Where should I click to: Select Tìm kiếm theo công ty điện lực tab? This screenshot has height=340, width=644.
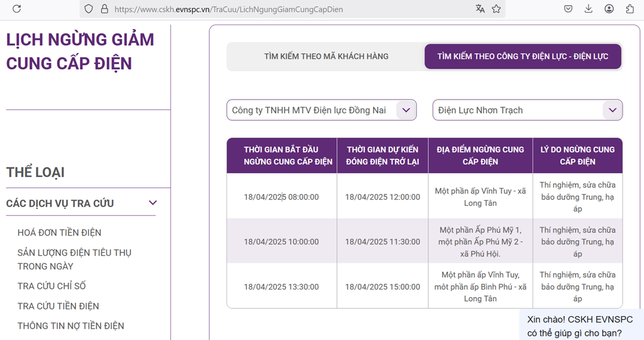(523, 56)
